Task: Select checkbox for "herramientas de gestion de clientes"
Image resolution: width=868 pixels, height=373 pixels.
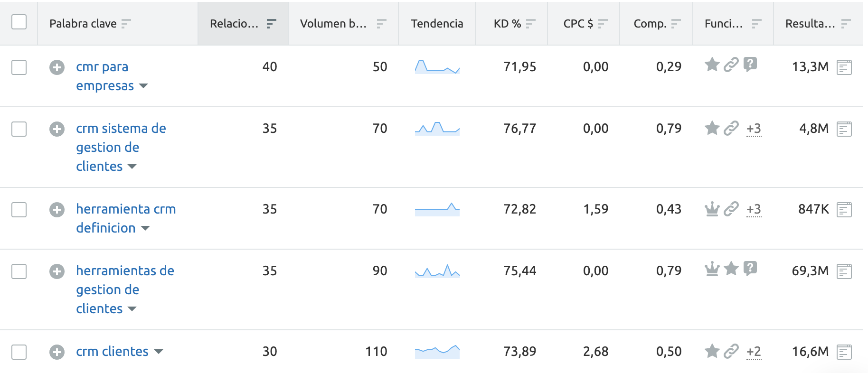Action: 19,271
